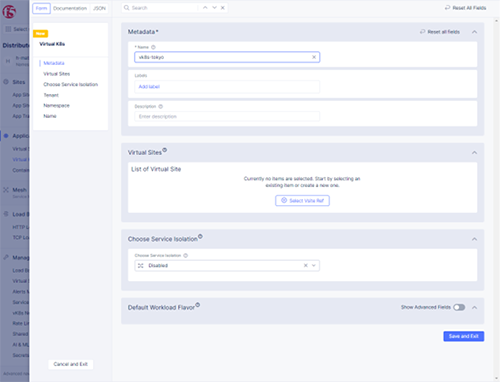Click the Select service grid icon

click(x=8, y=29)
